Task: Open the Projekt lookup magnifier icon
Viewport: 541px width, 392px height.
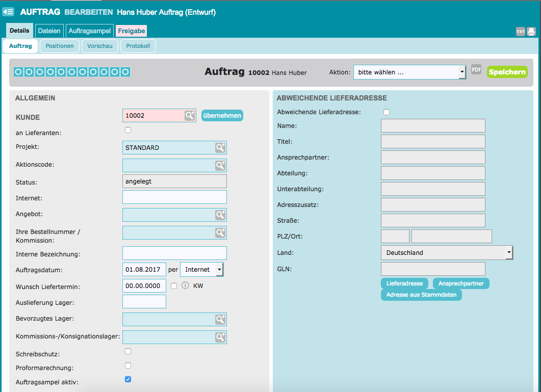Action: 220,148
